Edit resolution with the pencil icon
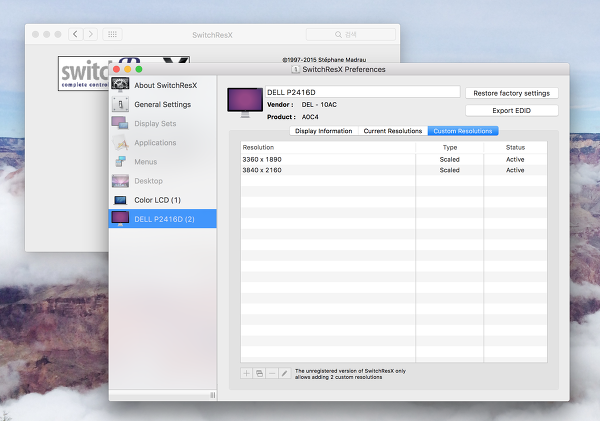The image size is (600, 421). tap(284, 373)
